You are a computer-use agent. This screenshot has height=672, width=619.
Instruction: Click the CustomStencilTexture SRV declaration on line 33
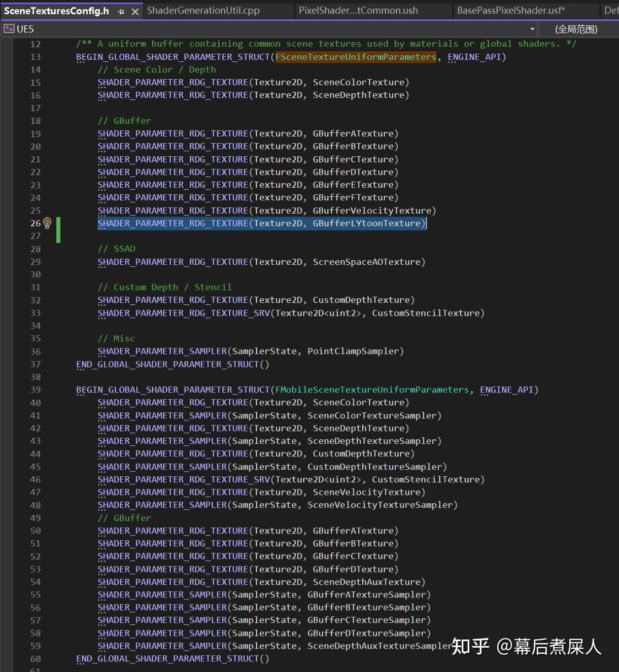click(291, 313)
